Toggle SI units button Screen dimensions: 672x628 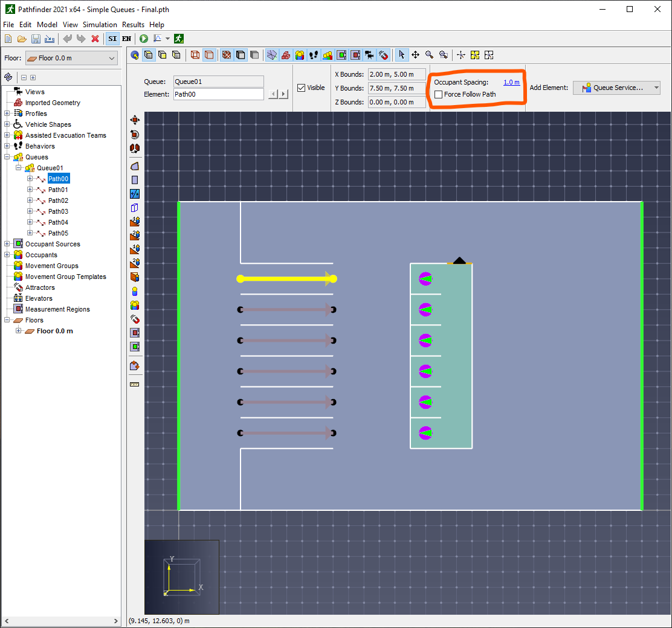[112, 39]
